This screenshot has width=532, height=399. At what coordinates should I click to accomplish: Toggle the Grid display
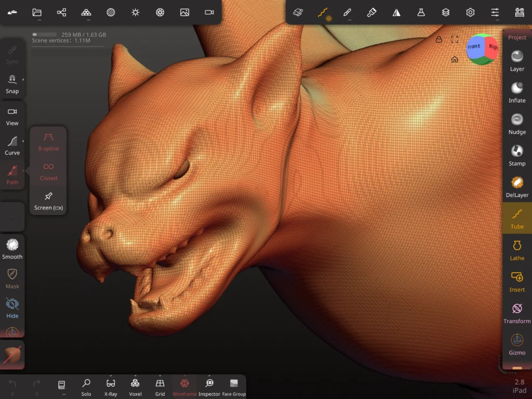(x=160, y=387)
